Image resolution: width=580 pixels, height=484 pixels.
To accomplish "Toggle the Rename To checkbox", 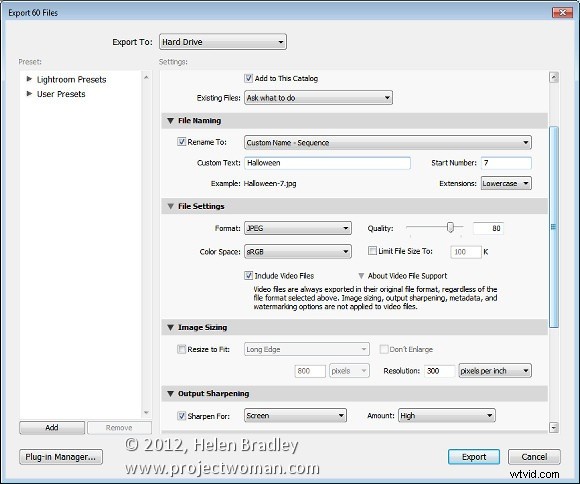I will [x=181, y=142].
